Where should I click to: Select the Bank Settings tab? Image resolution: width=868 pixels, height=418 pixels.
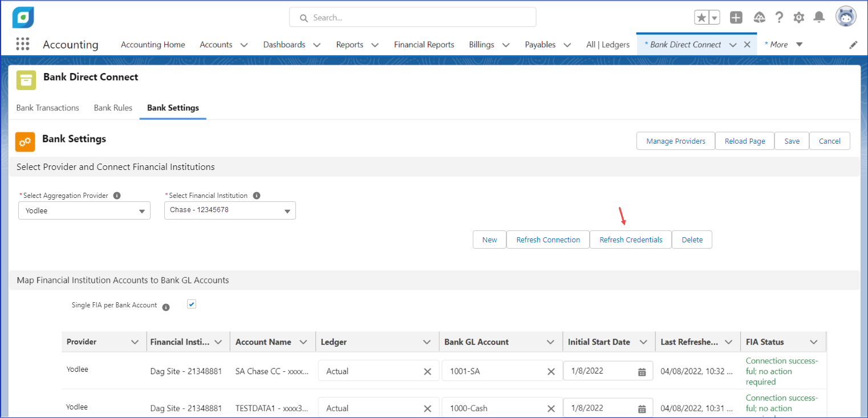click(x=173, y=108)
